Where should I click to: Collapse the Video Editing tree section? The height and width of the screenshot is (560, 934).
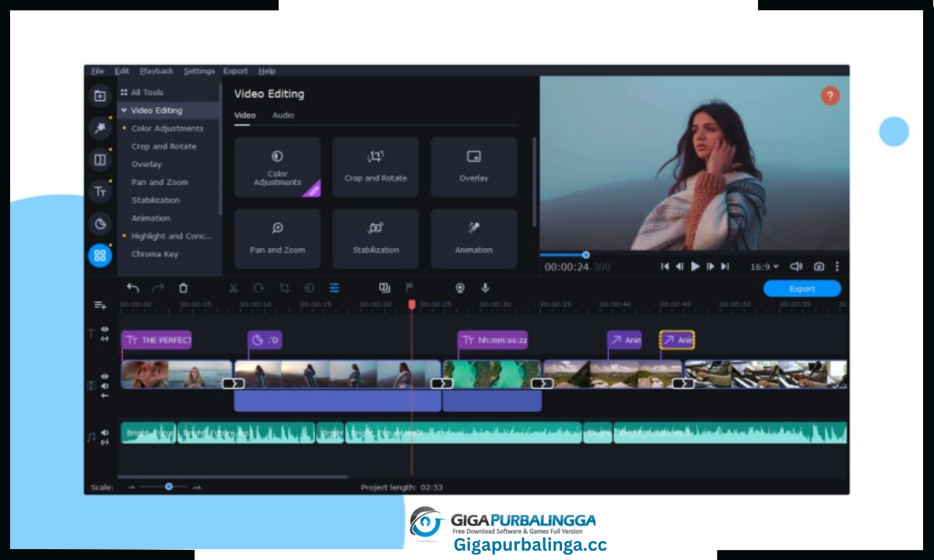(x=124, y=110)
